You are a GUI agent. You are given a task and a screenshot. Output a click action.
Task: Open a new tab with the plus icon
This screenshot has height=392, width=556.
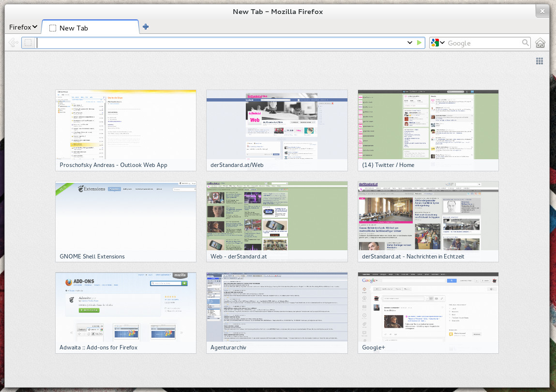[x=145, y=27]
